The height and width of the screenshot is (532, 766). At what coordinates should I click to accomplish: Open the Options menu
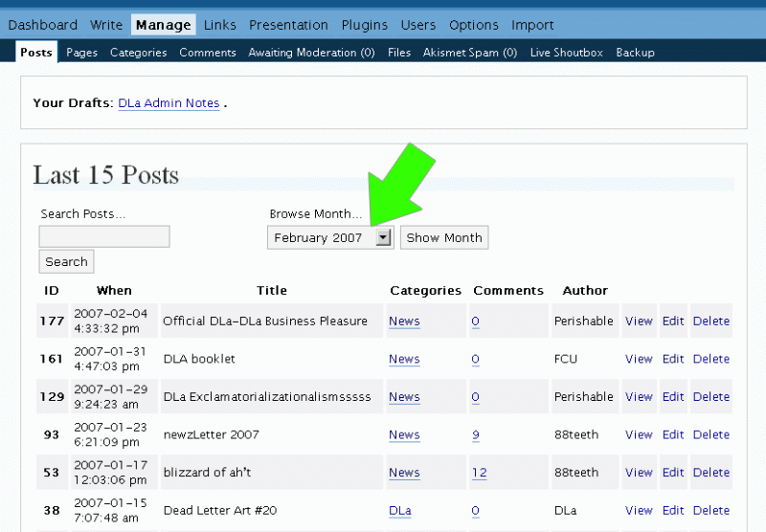(x=473, y=25)
